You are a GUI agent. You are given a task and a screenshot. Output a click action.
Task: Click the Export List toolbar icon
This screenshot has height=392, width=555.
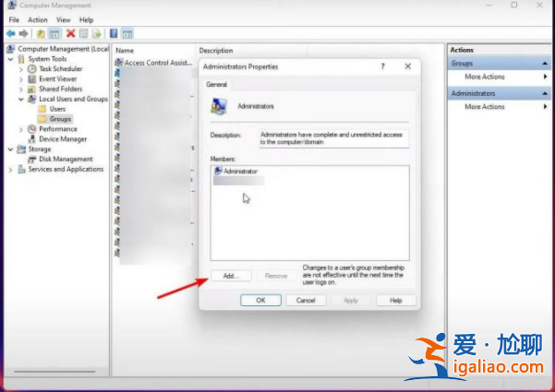point(98,33)
